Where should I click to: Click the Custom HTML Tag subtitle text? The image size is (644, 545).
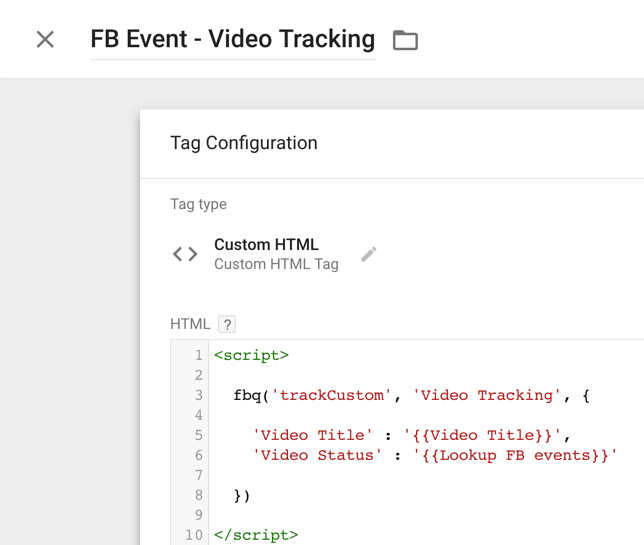tap(276, 264)
